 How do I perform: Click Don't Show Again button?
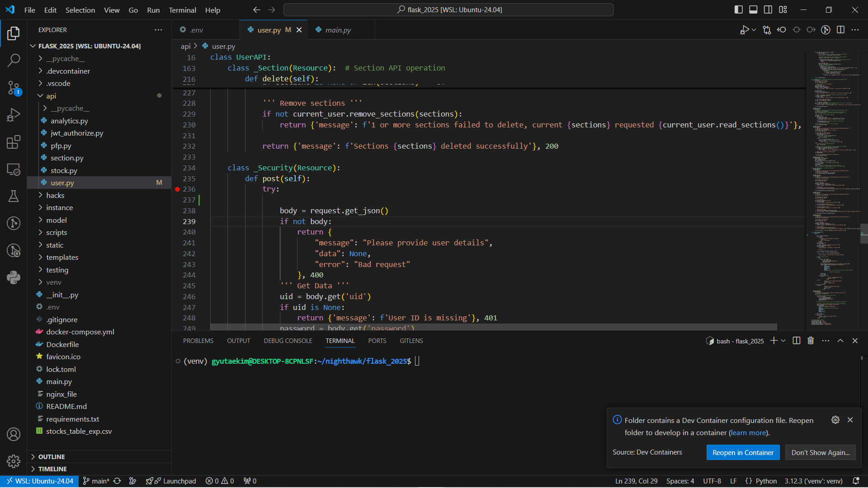click(820, 453)
